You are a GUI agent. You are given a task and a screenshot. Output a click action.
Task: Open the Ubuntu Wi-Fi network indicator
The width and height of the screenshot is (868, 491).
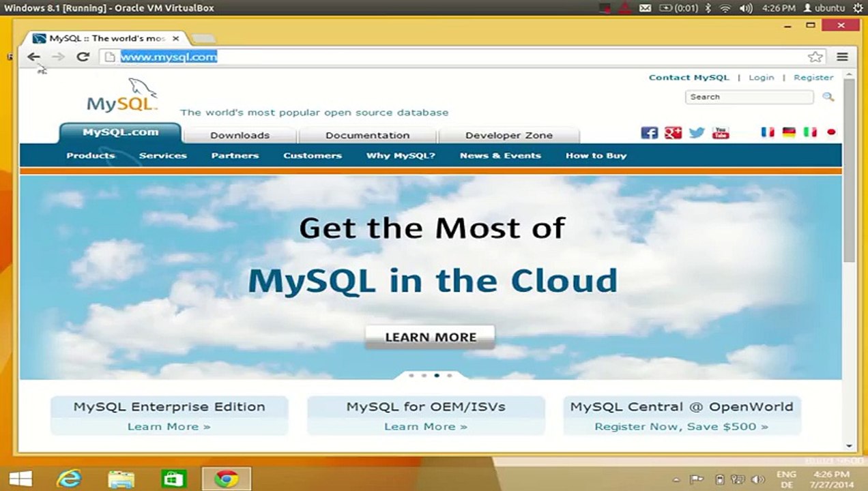pos(725,8)
